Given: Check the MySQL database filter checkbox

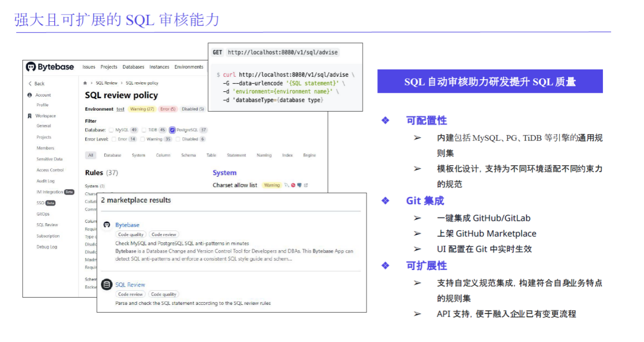Looking at the screenshot, I should click(112, 130).
